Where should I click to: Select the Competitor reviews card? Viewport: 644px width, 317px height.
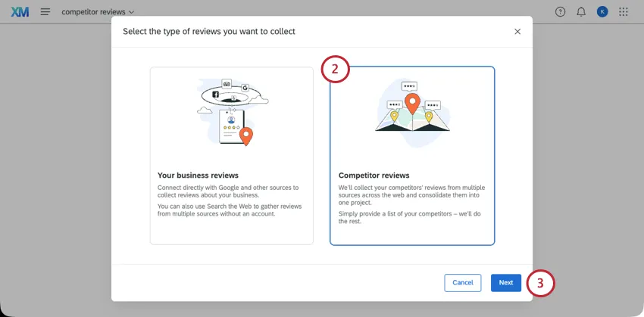(412, 156)
